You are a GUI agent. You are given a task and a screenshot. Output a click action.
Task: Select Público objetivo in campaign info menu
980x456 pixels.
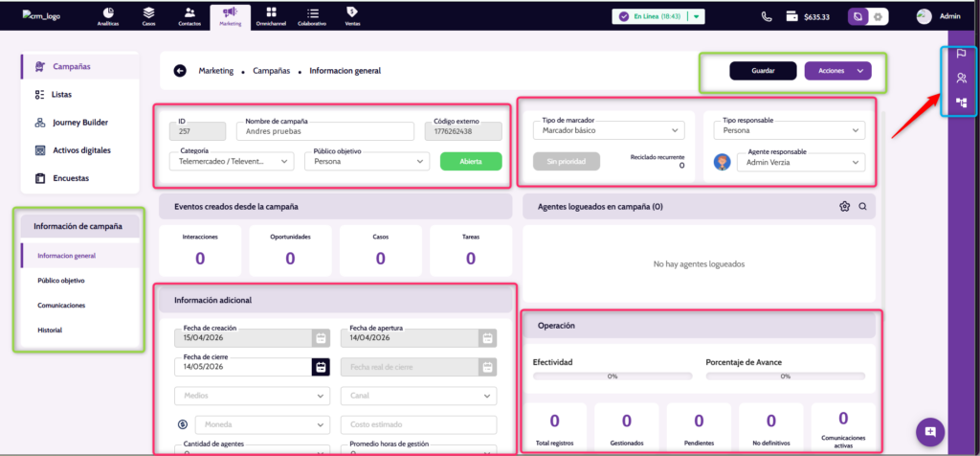click(61, 281)
